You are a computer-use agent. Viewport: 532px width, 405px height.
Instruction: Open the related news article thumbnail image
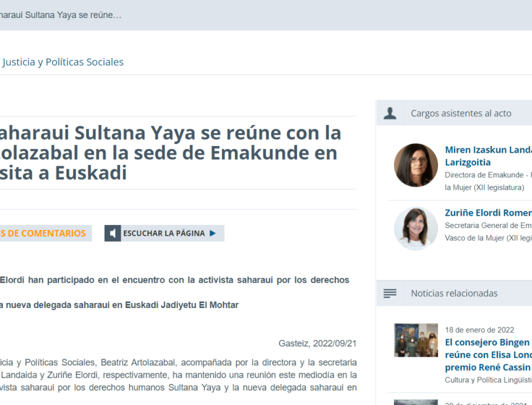click(416, 340)
